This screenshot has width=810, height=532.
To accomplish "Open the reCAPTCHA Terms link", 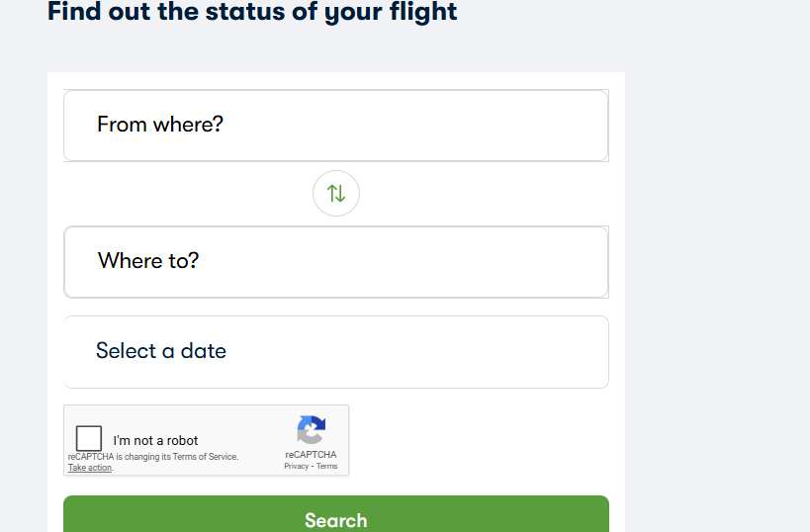I will 327,466.
